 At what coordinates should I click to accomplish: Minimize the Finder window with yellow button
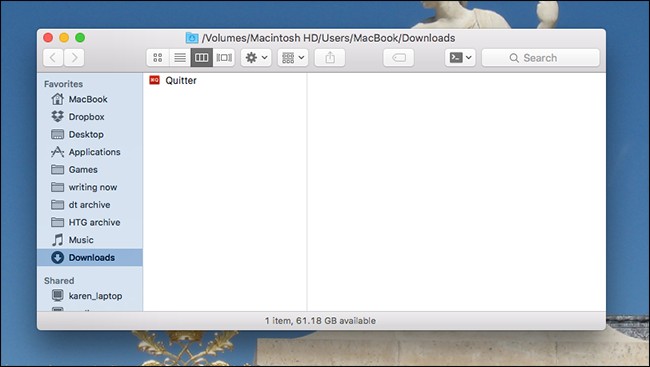coord(64,38)
